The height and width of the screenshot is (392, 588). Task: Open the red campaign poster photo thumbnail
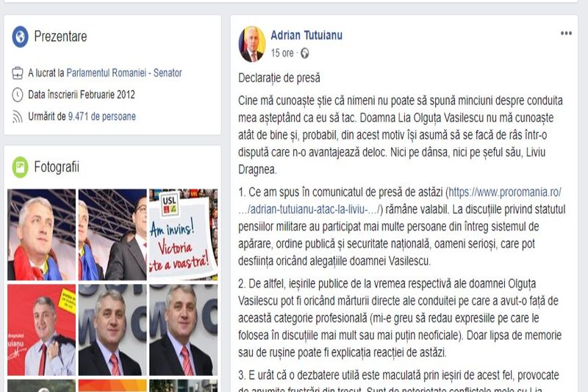(42, 330)
